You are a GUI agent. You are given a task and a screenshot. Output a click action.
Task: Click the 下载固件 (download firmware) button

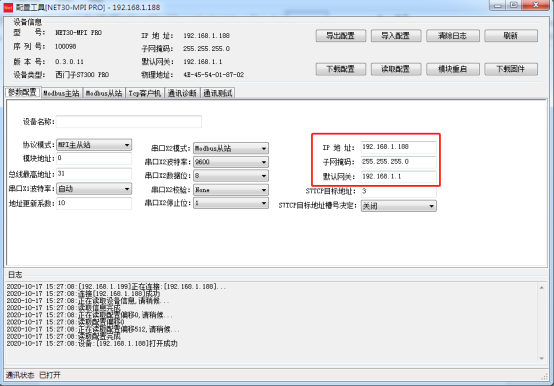[x=511, y=69]
